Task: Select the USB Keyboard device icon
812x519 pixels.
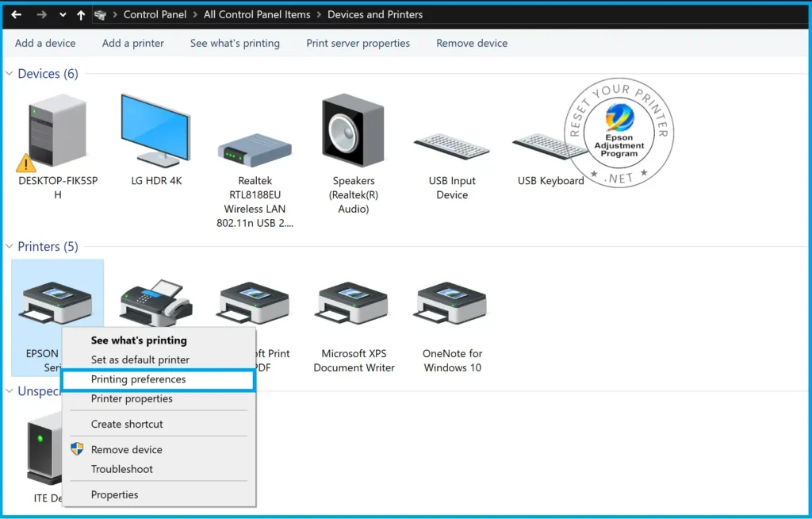Action: 550,147
